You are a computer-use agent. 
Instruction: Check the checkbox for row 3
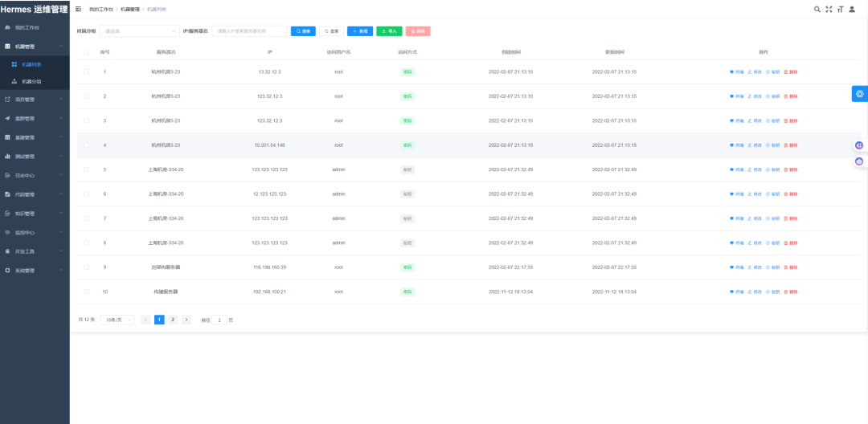86,120
